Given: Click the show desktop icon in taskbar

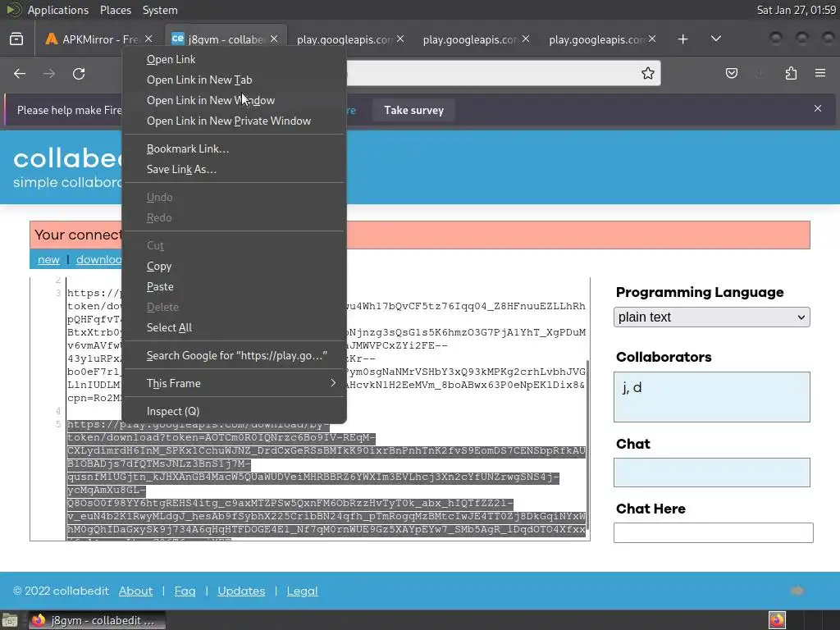Looking at the screenshot, I should pos(10,620).
